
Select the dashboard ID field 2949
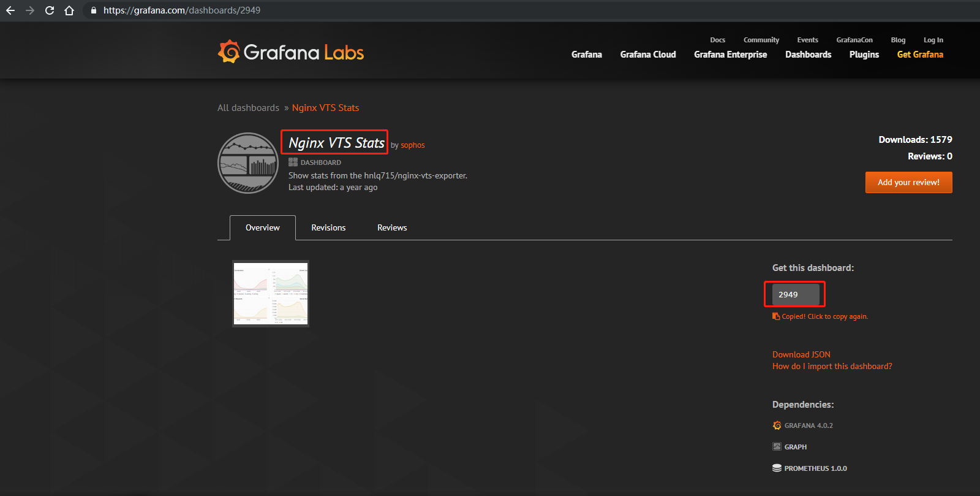[x=796, y=294]
